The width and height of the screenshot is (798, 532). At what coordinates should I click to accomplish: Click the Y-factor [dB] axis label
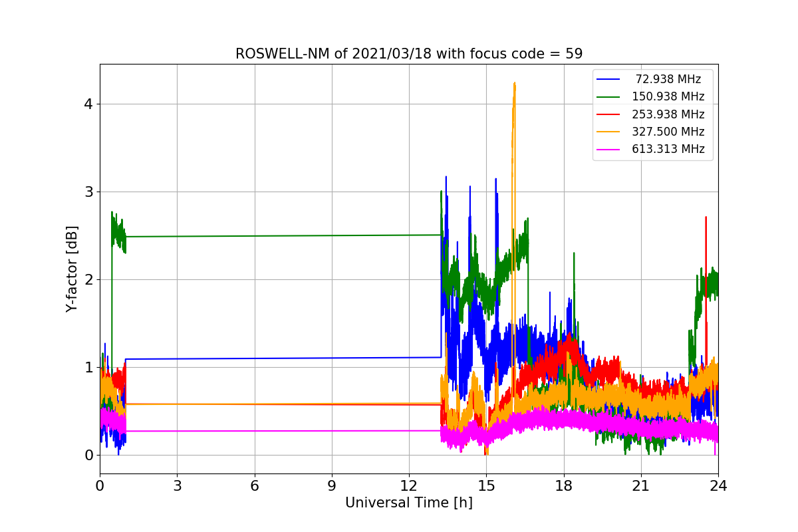72,269
